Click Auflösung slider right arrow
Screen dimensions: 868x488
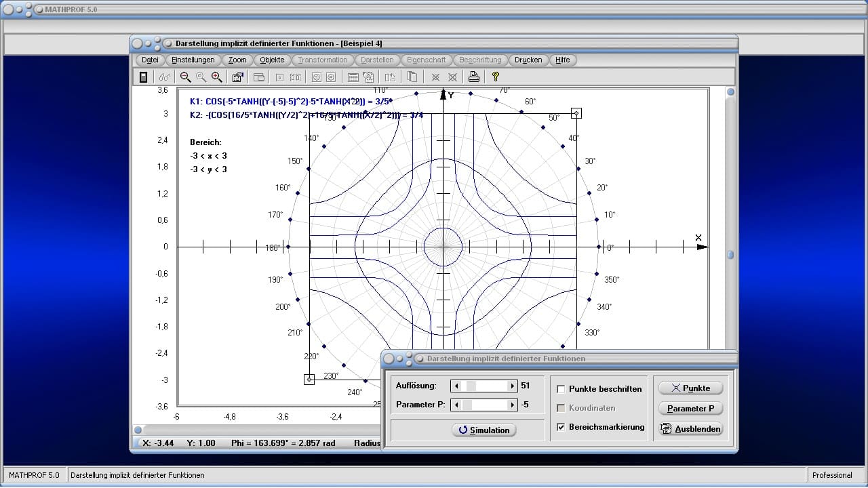pyautogui.click(x=512, y=386)
